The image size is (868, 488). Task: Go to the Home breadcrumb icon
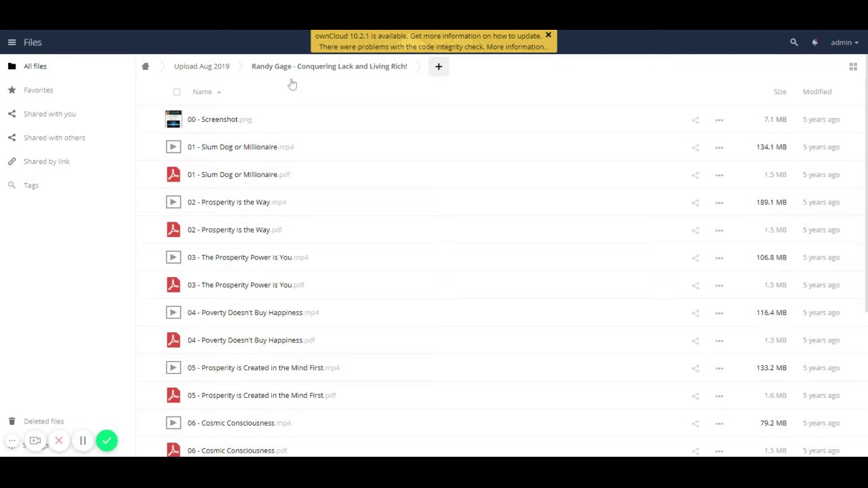point(145,66)
